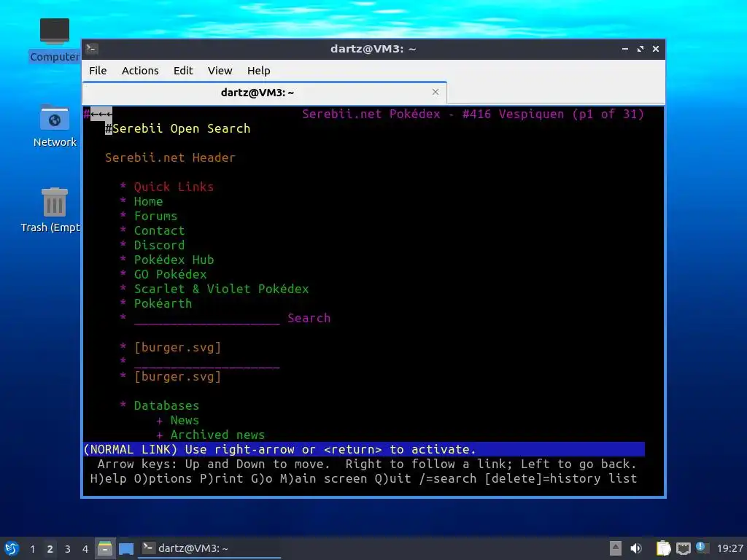Click the clock showing 19:27

tap(729, 548)
